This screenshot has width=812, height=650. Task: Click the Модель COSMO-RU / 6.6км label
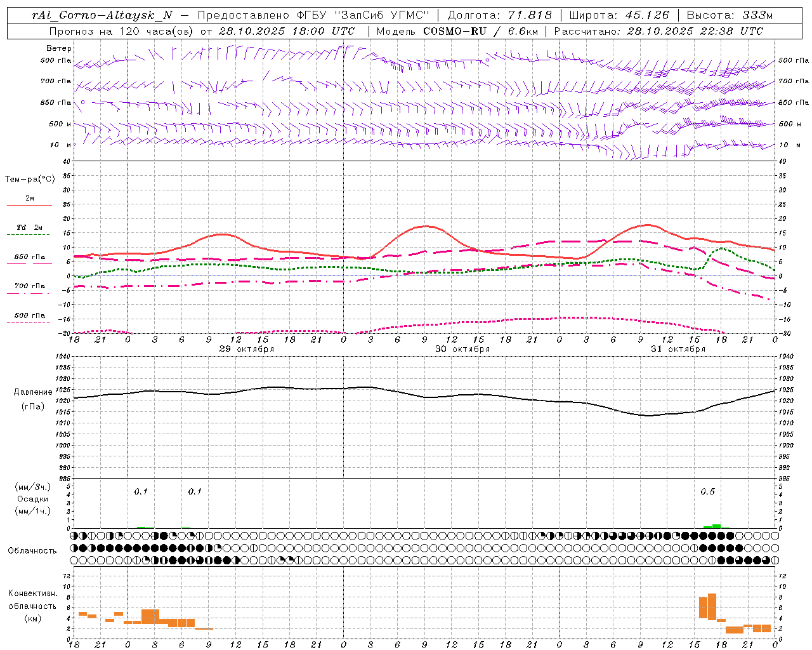pos(457,31)
